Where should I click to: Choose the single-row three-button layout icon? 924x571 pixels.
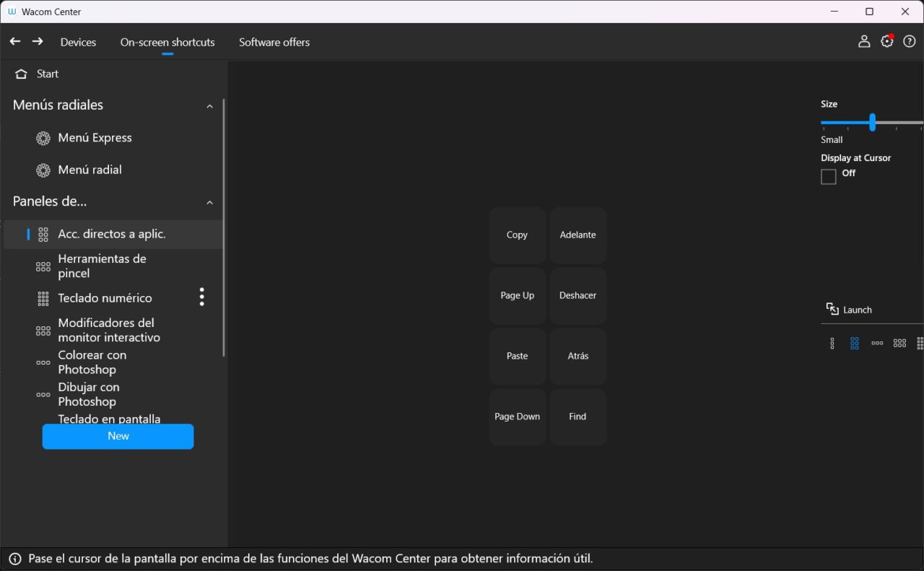(x=877, y=344)
